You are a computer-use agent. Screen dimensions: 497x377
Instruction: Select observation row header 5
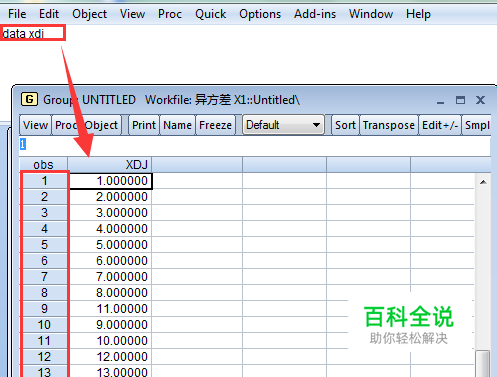tap(44, 245)
